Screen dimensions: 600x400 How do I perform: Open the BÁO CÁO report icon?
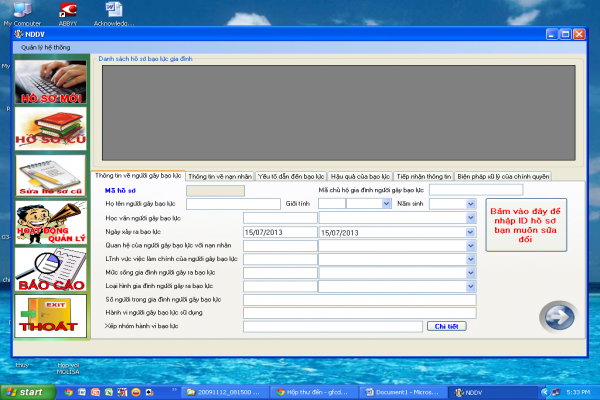tap(50, 269)
